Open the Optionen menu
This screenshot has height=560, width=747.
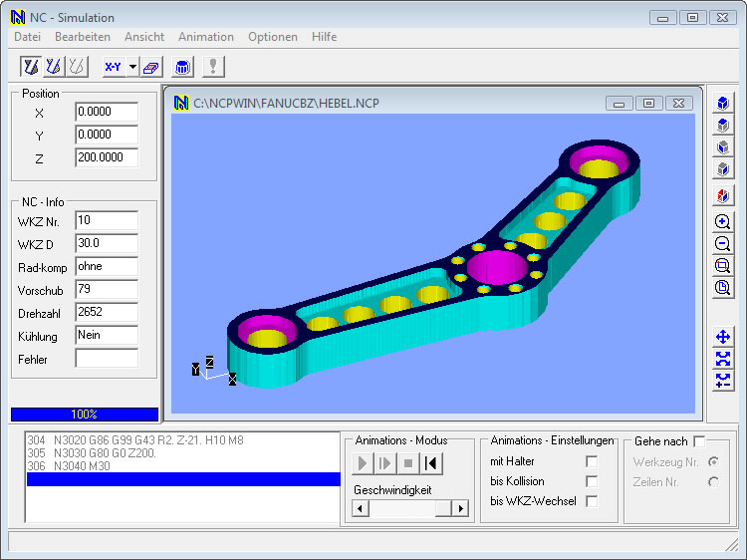pyautogui.click(x=273, y=37)
